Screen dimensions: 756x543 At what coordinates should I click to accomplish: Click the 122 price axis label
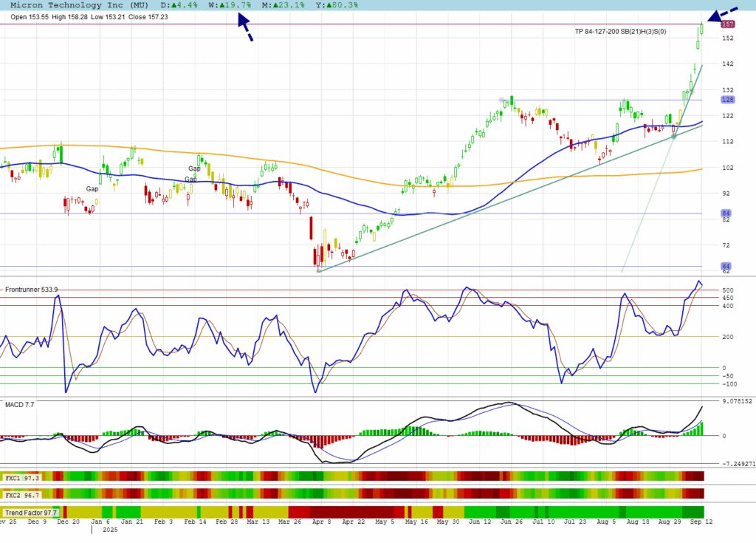[727, 116]
